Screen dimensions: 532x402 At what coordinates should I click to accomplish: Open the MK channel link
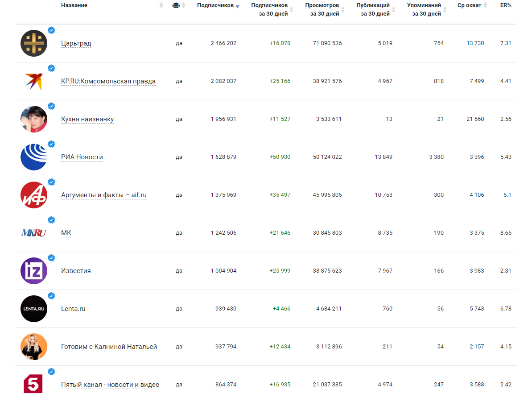point(66,233)
